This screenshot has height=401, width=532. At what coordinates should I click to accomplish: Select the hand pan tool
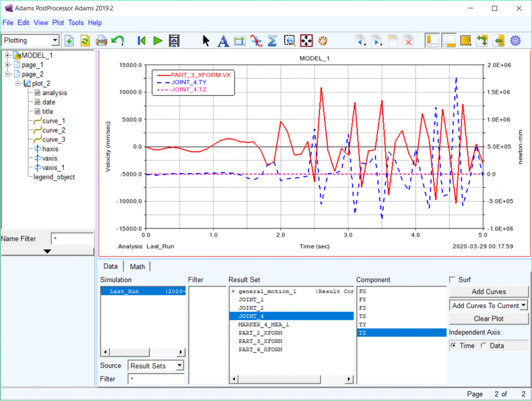323,41
